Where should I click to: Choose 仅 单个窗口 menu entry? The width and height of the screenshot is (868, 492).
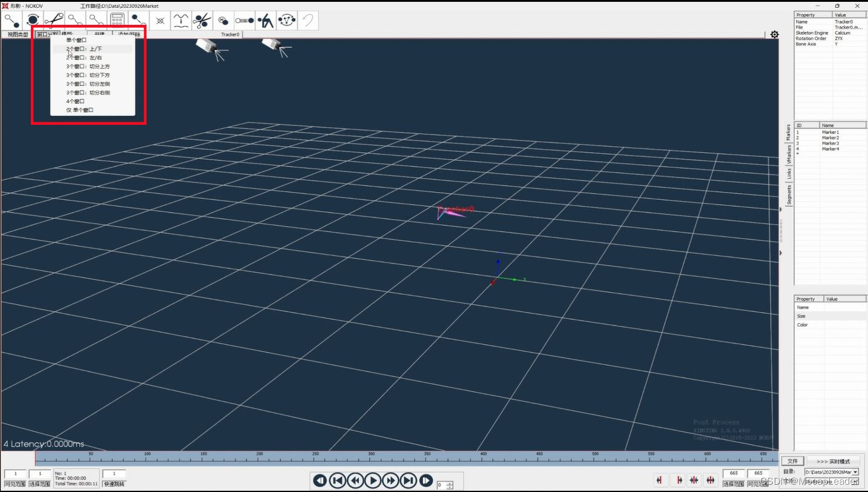click(x=92, y=110)
